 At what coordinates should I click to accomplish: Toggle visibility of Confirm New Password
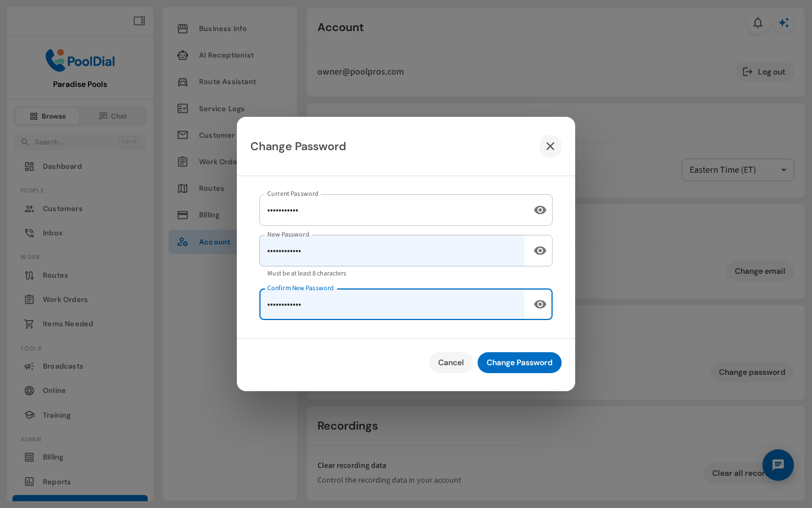(x=540, y=304)
